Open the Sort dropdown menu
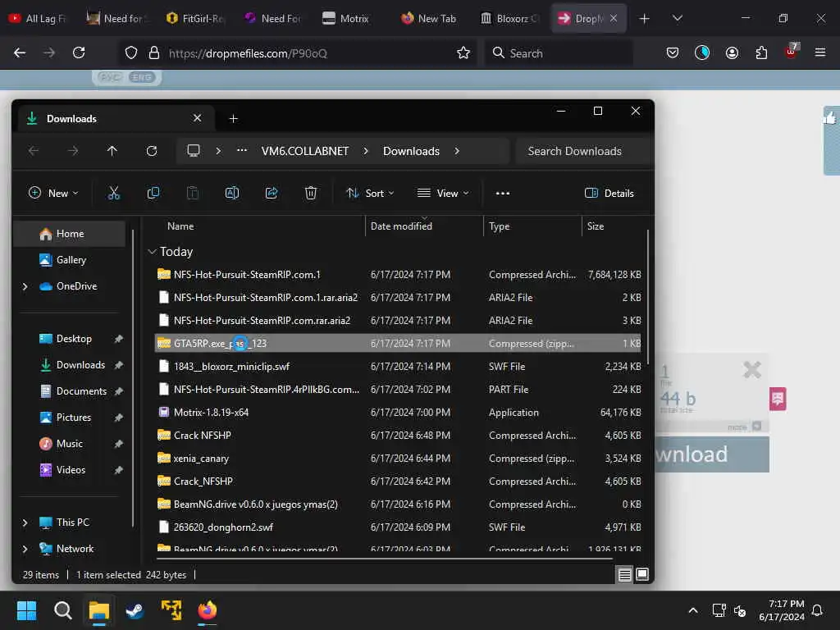This screenshot has height=630, width=840. click(x=370, y=193)
